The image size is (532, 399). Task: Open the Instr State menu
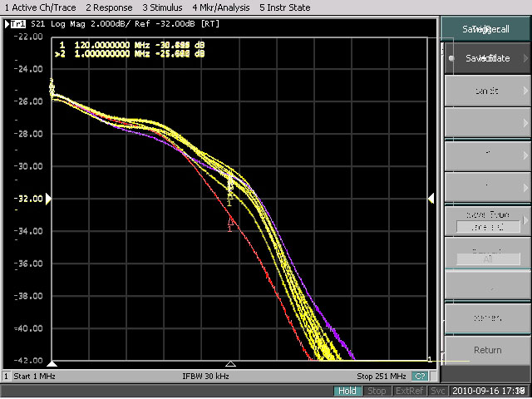pyautogui.click(x=285, y=7)
